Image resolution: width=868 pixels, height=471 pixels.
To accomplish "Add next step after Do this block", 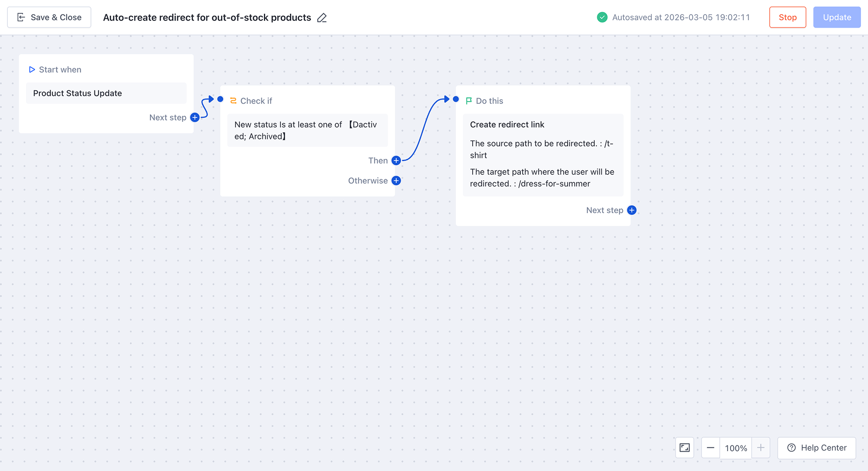I will [x=632, y=210].
